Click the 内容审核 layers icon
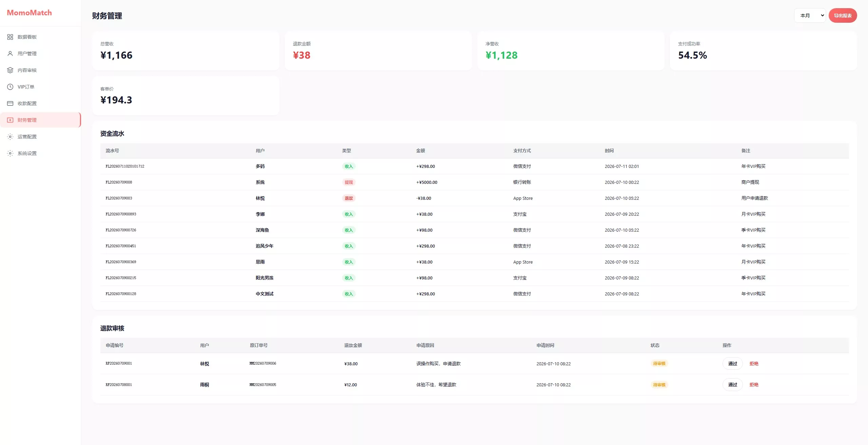 pyautogui.click(x=10, y=70)
